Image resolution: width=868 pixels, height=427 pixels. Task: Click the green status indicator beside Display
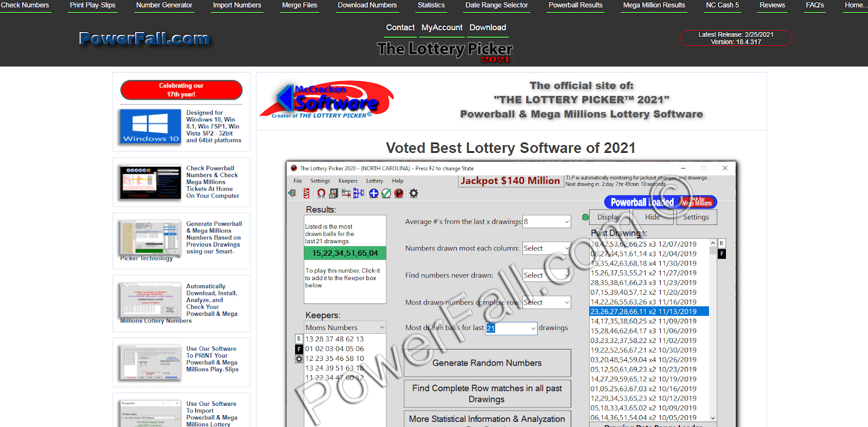tap(585, 217)
